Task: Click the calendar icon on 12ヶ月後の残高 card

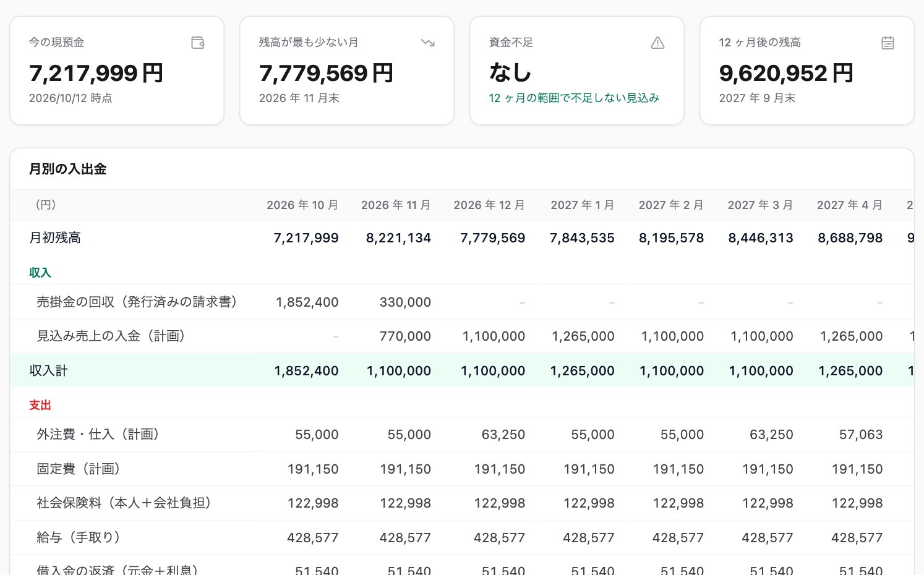Action: tap(888, 43)
